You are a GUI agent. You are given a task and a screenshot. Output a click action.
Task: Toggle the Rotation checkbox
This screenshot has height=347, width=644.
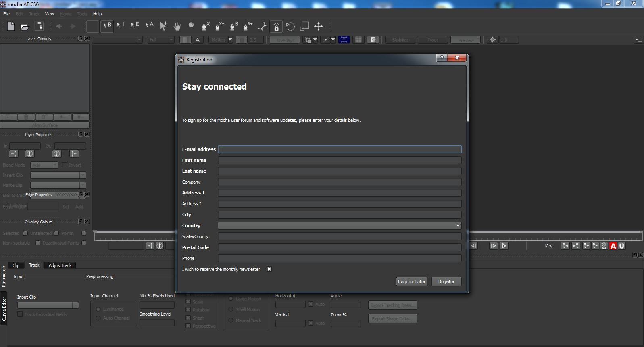pos(188,310)
